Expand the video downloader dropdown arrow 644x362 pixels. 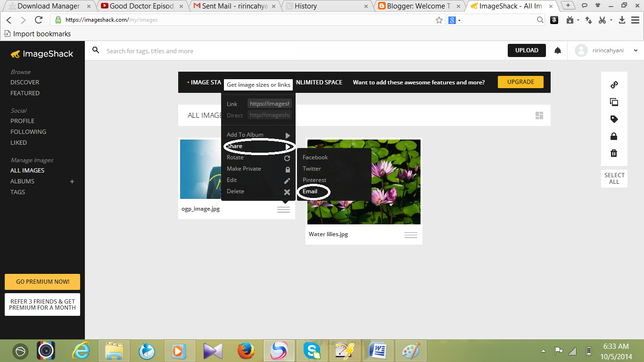pos(578,20)
